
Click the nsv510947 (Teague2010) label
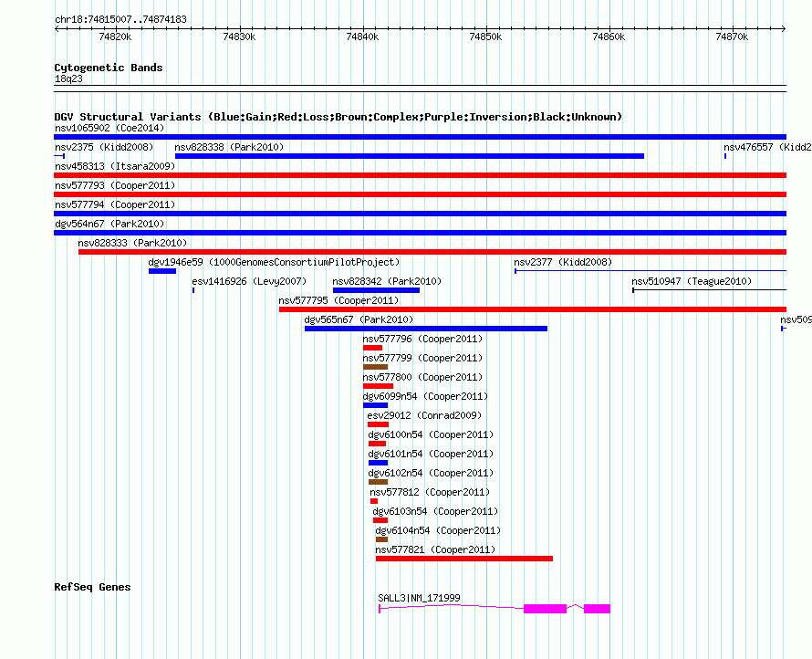click(692, 281)
